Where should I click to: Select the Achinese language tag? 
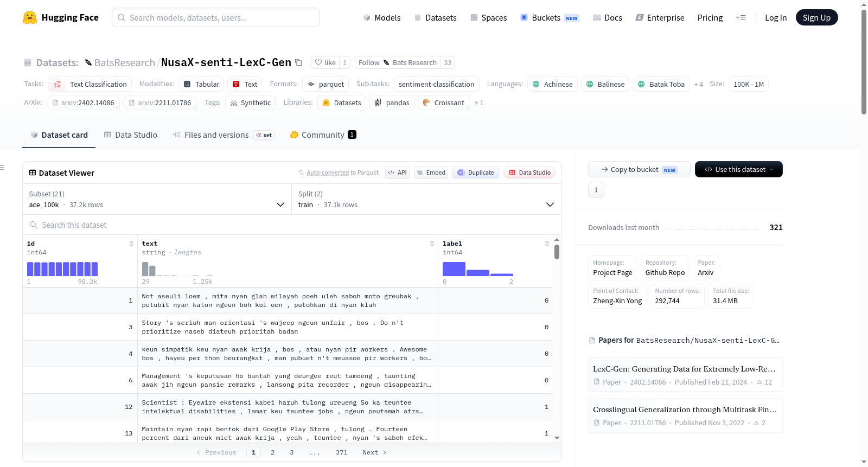tap(552, 84)
